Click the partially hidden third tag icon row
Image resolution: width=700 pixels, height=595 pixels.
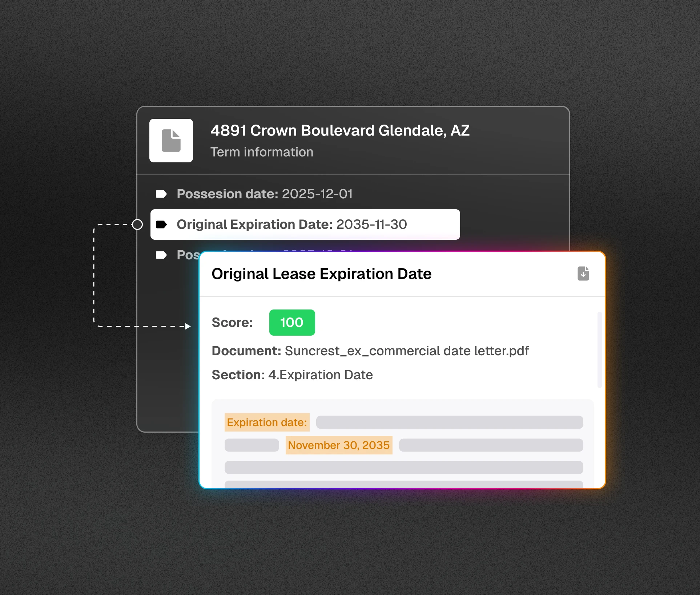coord(161,255)
